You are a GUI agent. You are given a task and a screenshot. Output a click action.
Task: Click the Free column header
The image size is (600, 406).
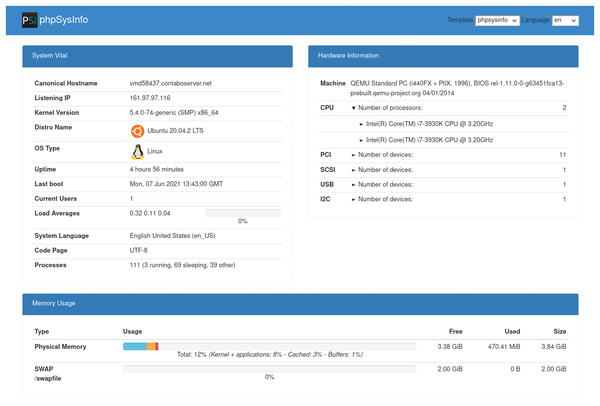pos(455,332)
